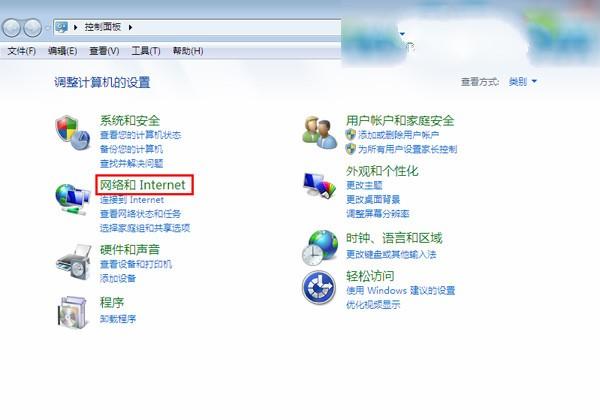Open the Hardware and Sound printer icon
Viewport: 600px width, 420px height.
[x=73, y=261]
